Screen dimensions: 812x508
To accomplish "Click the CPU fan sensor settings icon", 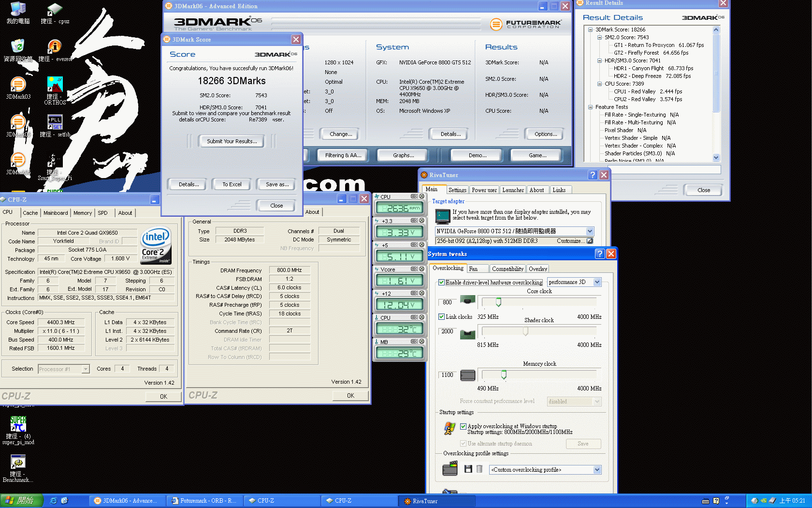I will (414, 196).
